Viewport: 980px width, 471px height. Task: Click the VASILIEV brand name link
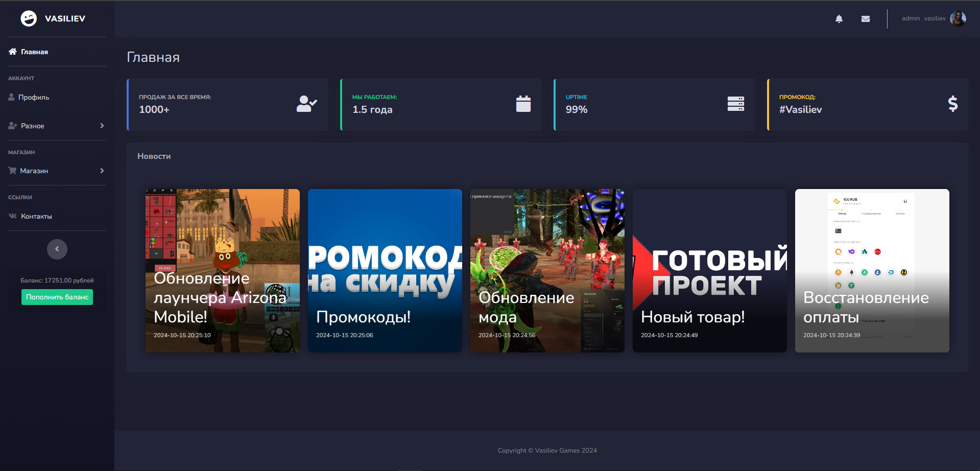(65, 18)
